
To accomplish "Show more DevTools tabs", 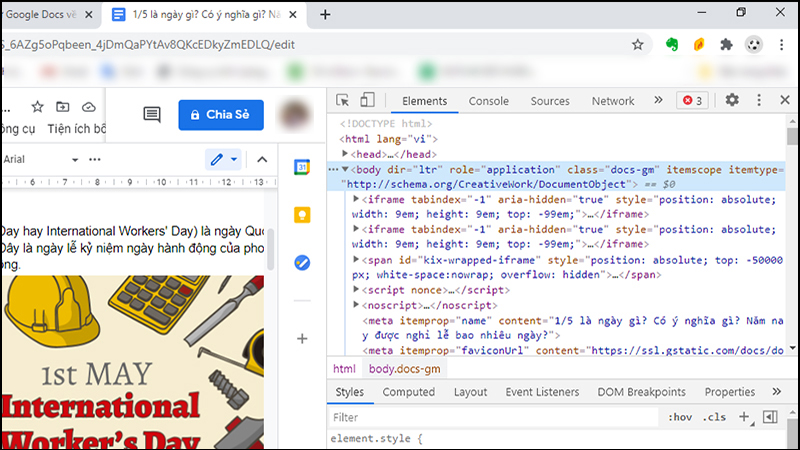I will (x=659, y=100).
